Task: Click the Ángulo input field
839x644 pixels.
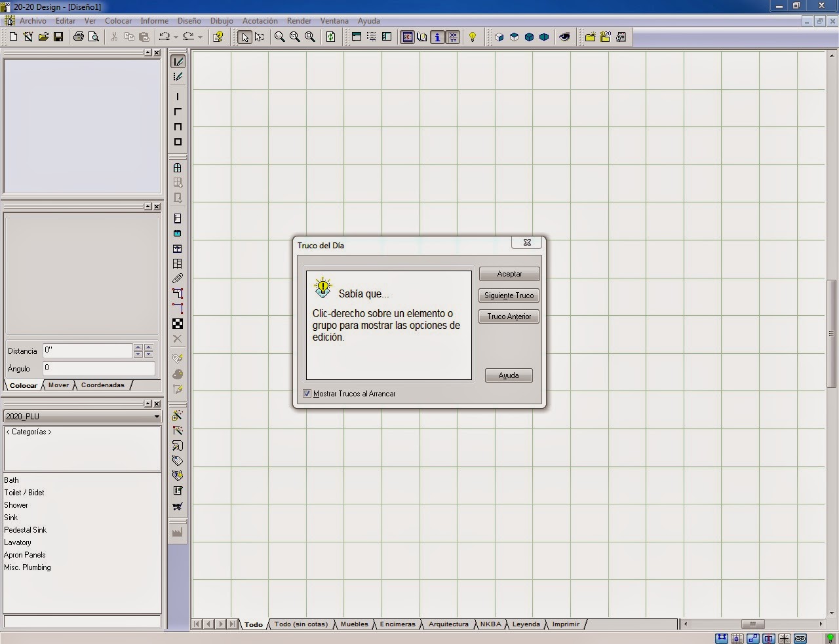Action: point(98,368)
